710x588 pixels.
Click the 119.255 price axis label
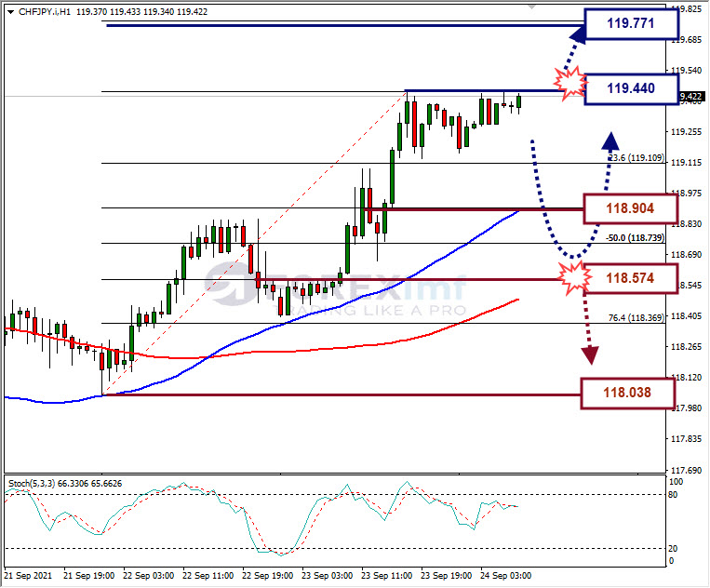coord(686,132)
